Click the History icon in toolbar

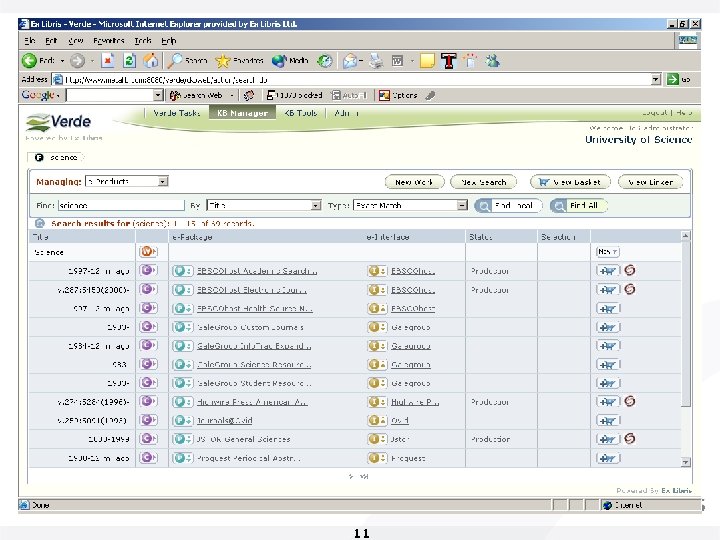tap(325, 61)
